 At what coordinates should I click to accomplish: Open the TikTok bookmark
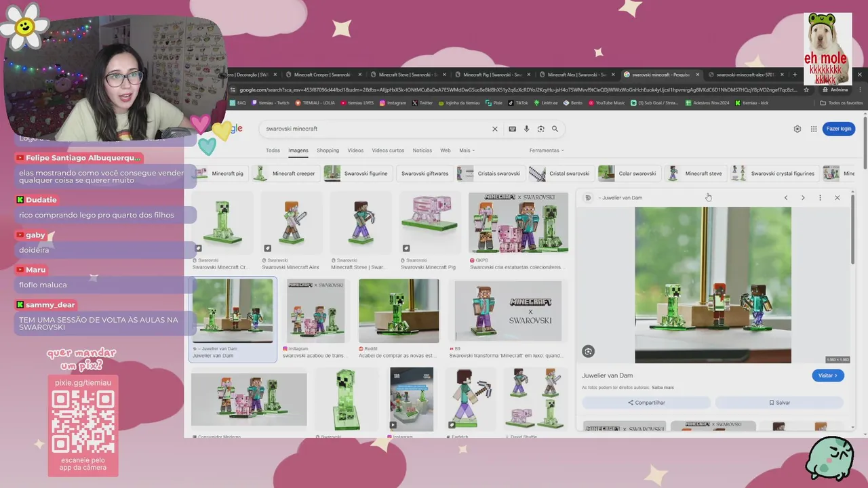[x=518, y=103]
